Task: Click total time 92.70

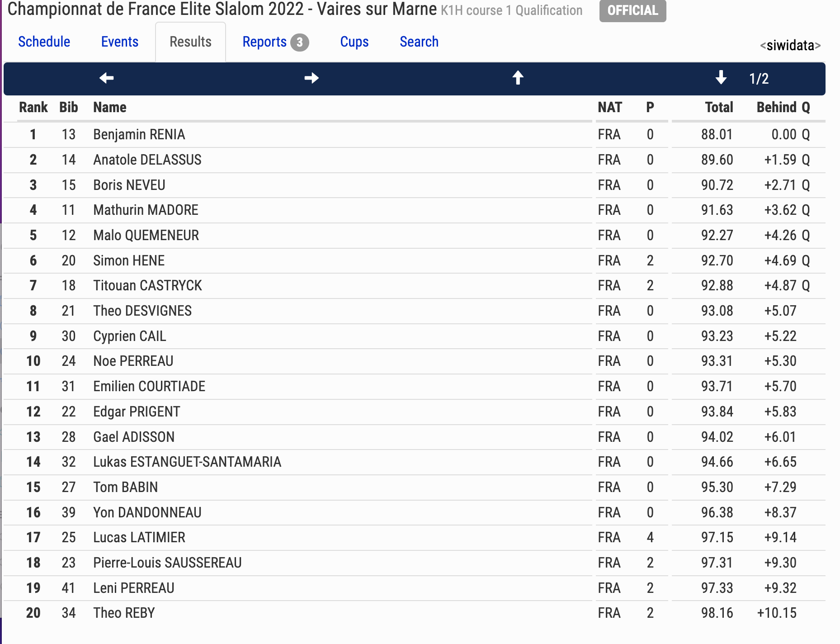Action: coord(717,261)
